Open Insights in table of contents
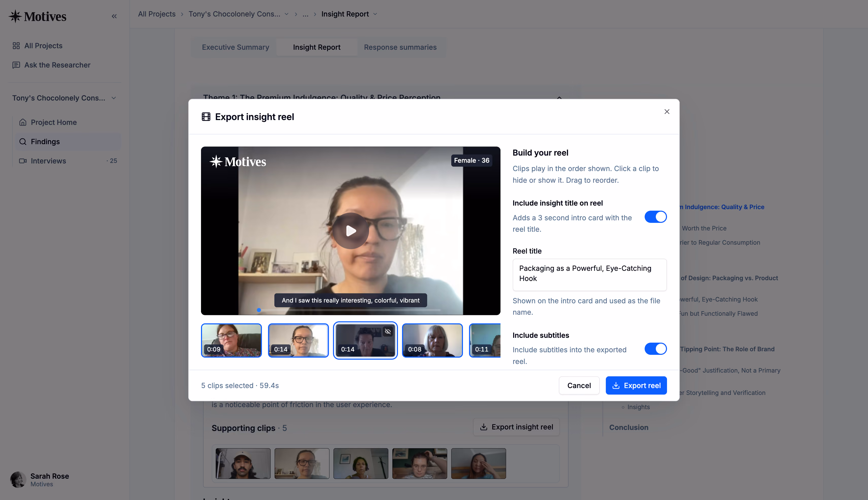Image resolution: width=868 pixels, height=500 pixels. [x=638, y=407]
